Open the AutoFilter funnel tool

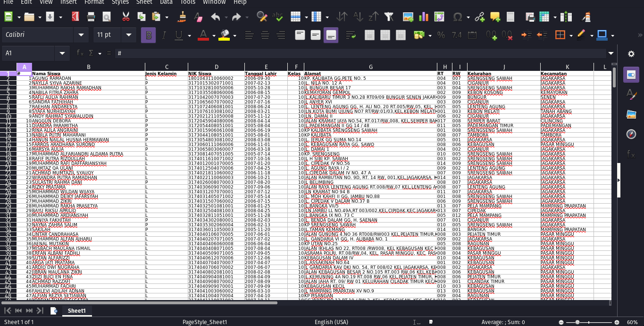[389, 17]
